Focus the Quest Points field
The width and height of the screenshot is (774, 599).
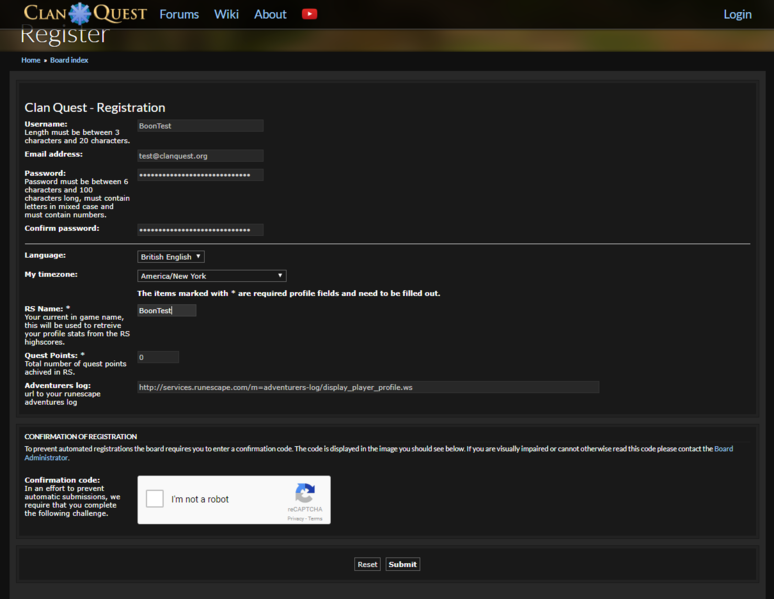tap(158, 357)
